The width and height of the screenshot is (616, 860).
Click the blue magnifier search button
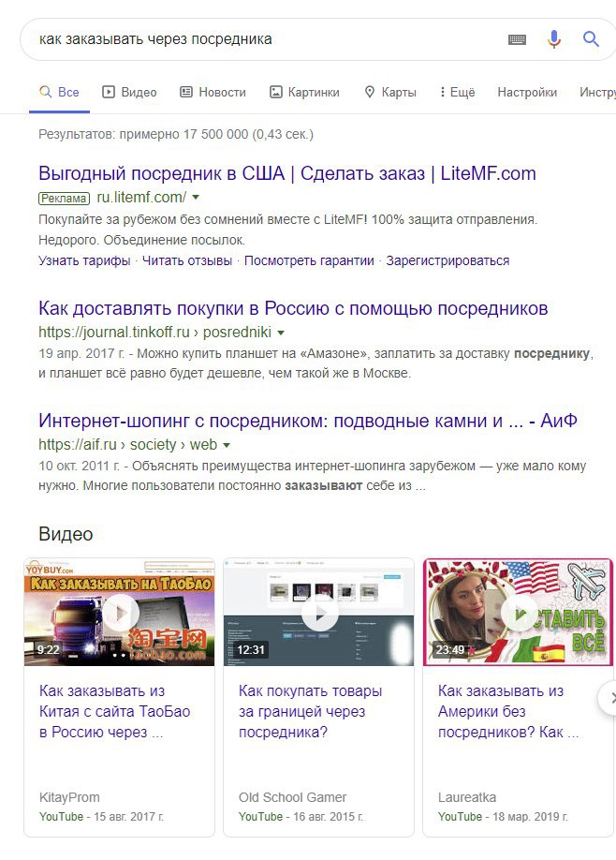pos(591,39)
